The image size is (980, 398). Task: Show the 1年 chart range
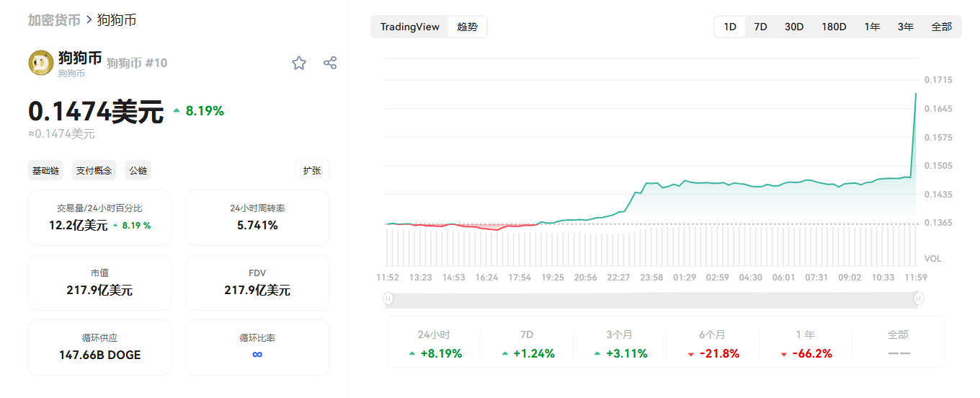coord(872,27)
